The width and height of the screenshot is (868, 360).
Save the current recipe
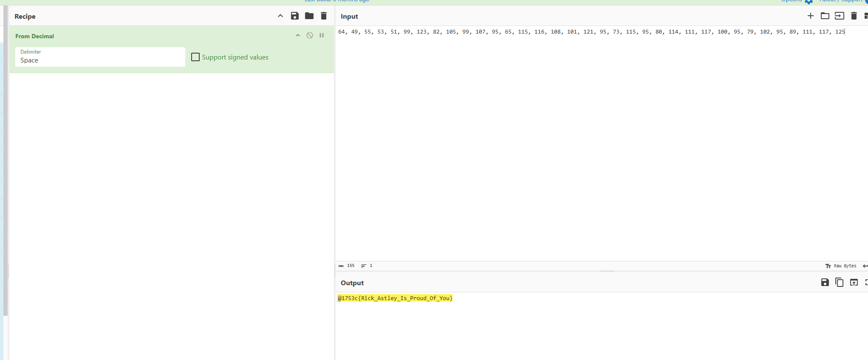294,16
